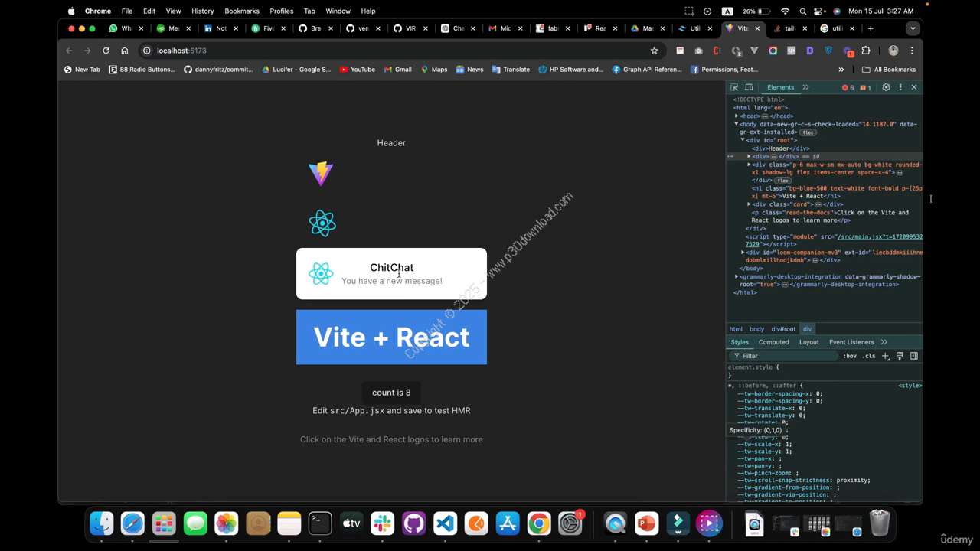
Task: Click the red error count badge
Action: [848, 87]
